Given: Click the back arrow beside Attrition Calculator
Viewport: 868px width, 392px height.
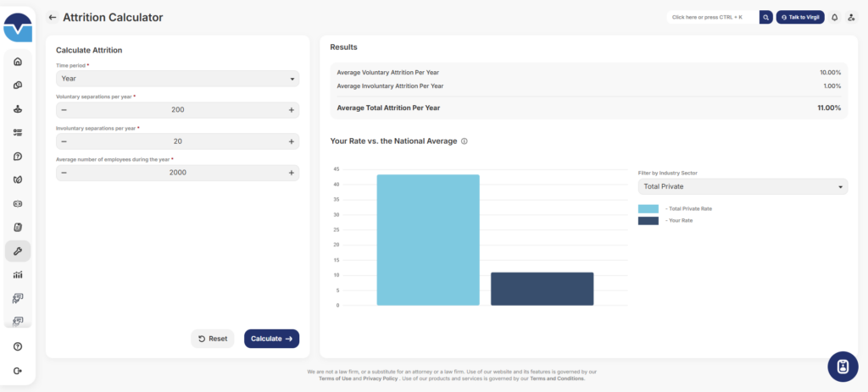Looking at the screenshot, I should click(x=53, y=17).
